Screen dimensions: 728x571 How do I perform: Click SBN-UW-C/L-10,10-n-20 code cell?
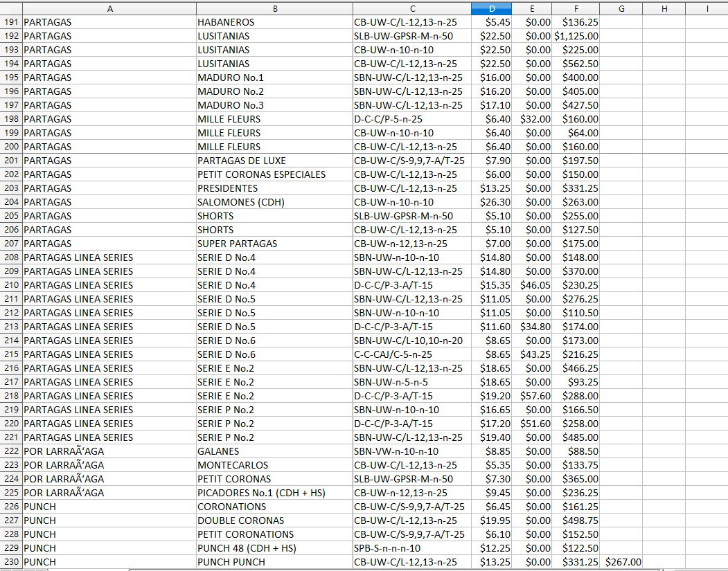click(x=412, y=341)
